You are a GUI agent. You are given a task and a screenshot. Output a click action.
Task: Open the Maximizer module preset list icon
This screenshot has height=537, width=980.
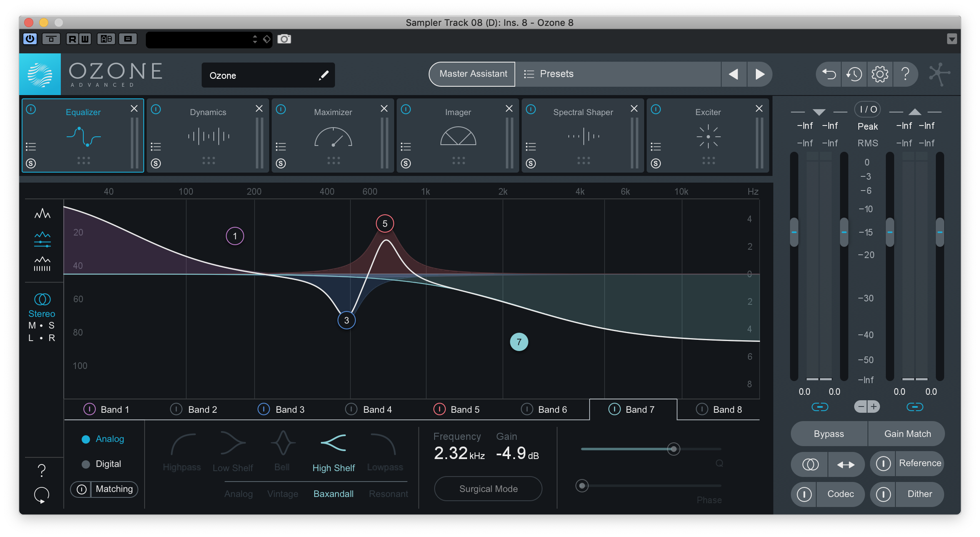281,147
